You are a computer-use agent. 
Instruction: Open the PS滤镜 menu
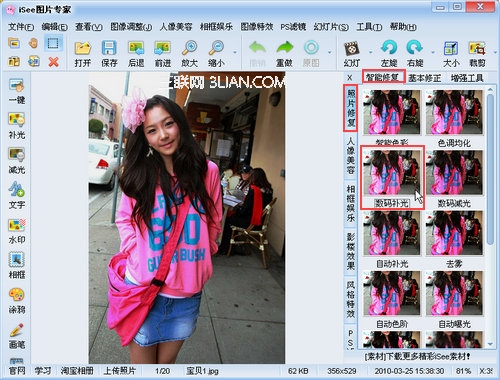[x=293, y=27]
